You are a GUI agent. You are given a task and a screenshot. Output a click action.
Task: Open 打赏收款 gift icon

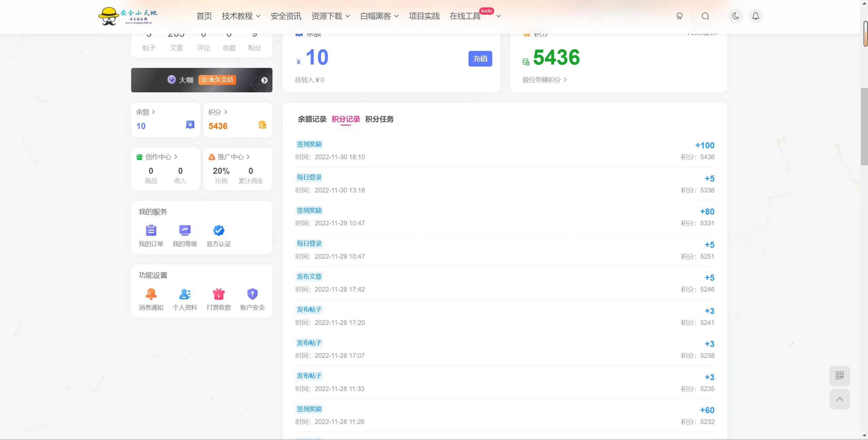click(x=219, y=294)
